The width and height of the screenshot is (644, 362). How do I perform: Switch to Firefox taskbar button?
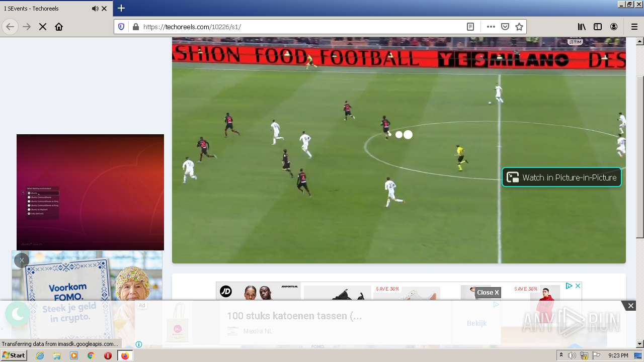(125, 355)
